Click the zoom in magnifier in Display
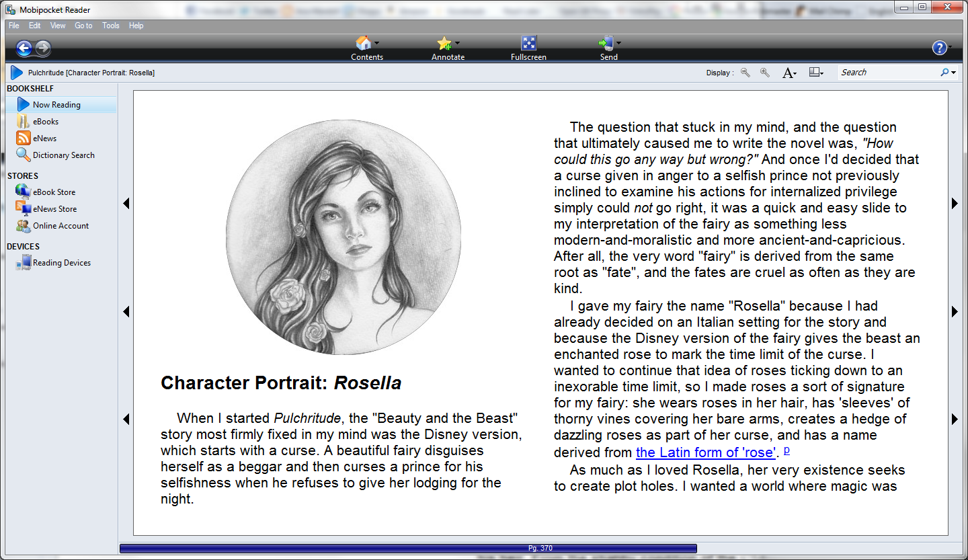Image resolution: width=968 pixels, height=560 pixels. point(765,73)
